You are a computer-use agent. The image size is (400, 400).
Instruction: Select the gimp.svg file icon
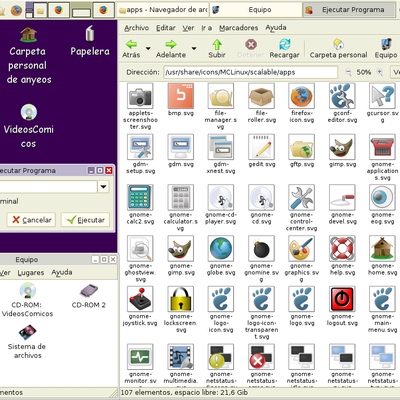342,147
